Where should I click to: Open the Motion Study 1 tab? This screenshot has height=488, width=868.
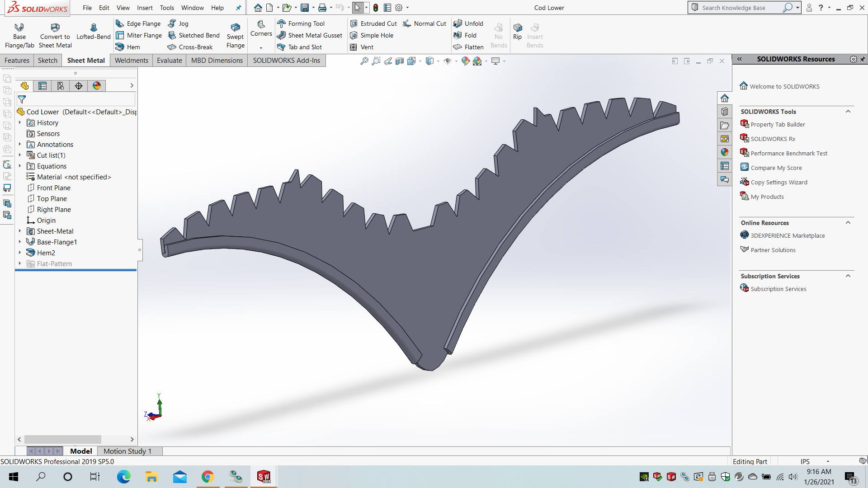(x=127, y=451)
